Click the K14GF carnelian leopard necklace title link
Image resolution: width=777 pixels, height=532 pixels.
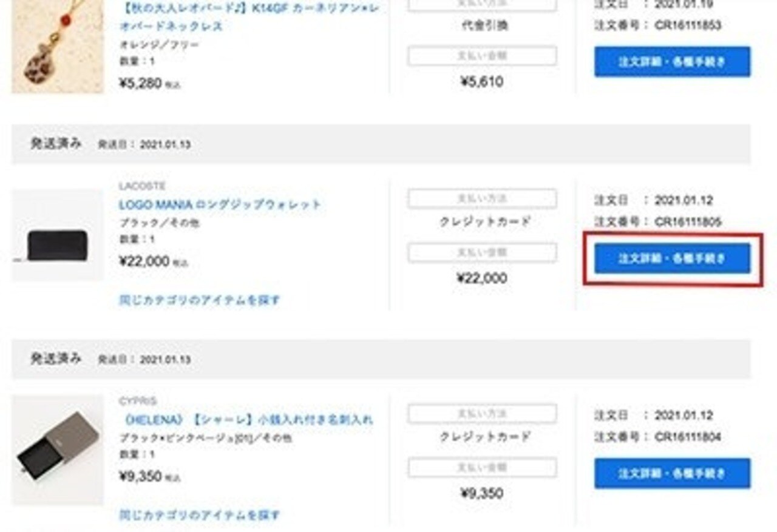[249, 18]
